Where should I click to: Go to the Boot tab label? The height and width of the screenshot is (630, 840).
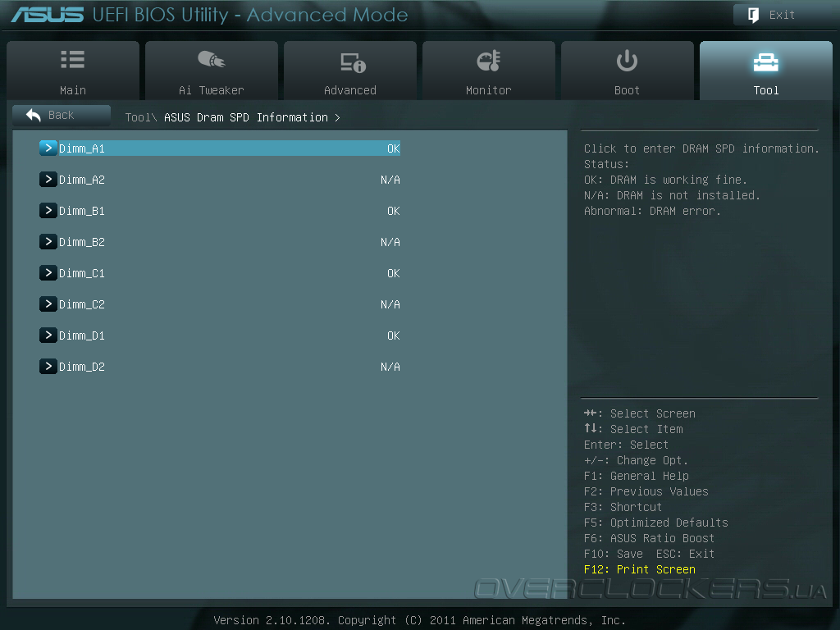click(x=627, y=90)
